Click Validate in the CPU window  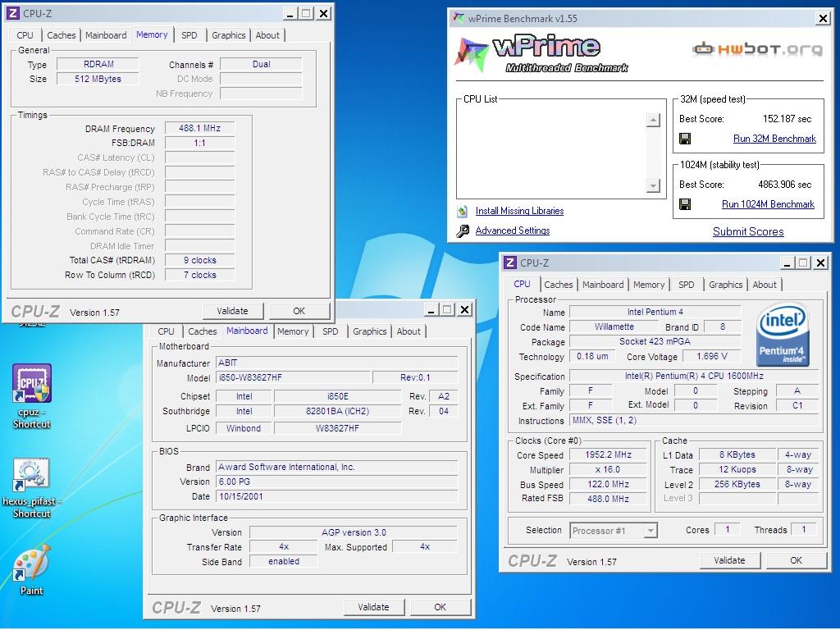729,560
